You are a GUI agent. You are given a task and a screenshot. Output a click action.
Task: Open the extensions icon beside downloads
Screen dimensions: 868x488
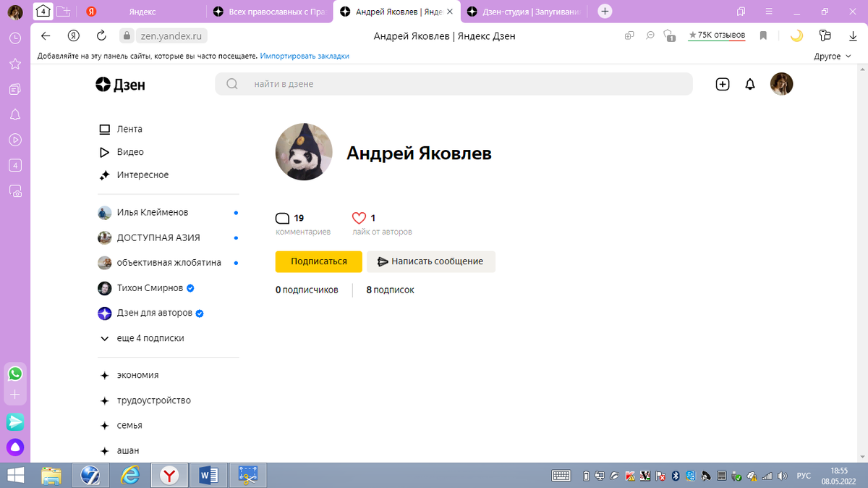(825, 35)
